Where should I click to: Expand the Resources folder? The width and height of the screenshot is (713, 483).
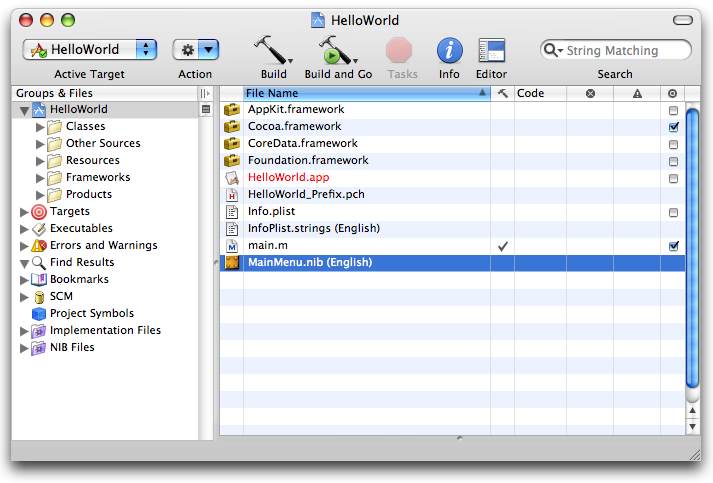tap(40, 161)
